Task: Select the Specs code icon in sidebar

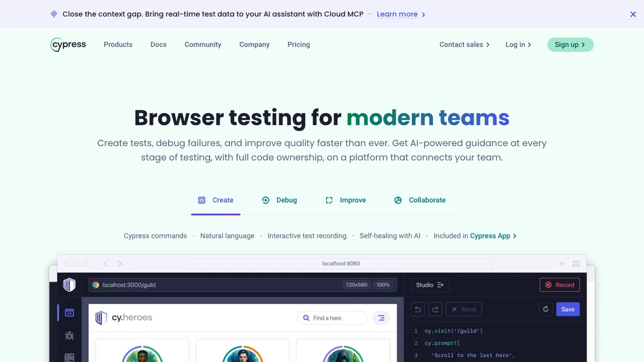Action: (69, 313)
